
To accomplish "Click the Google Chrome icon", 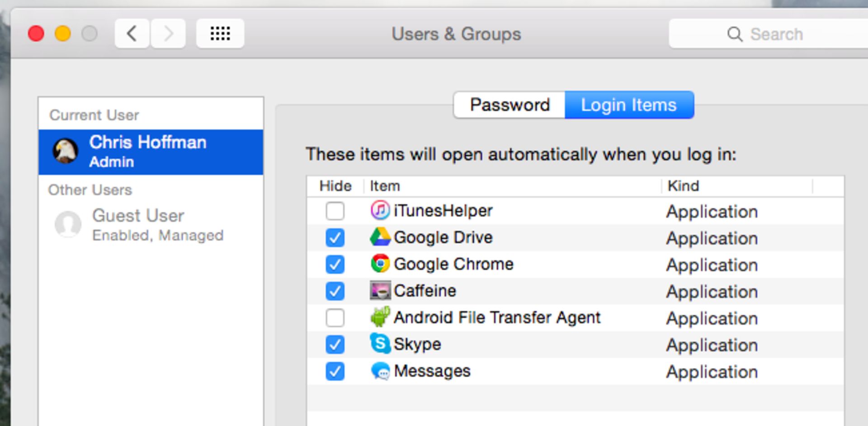I will [x=380, y=263].
